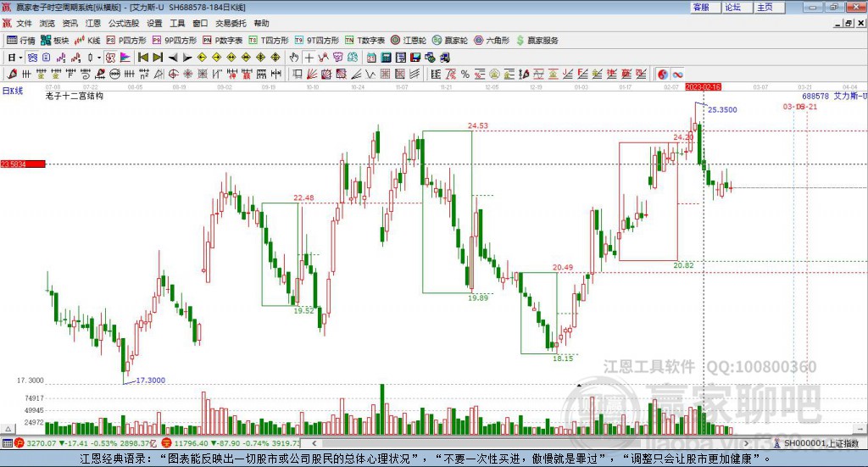Open the 行情 market quotes view
The image size is (868, 467).
pos(20,41)
